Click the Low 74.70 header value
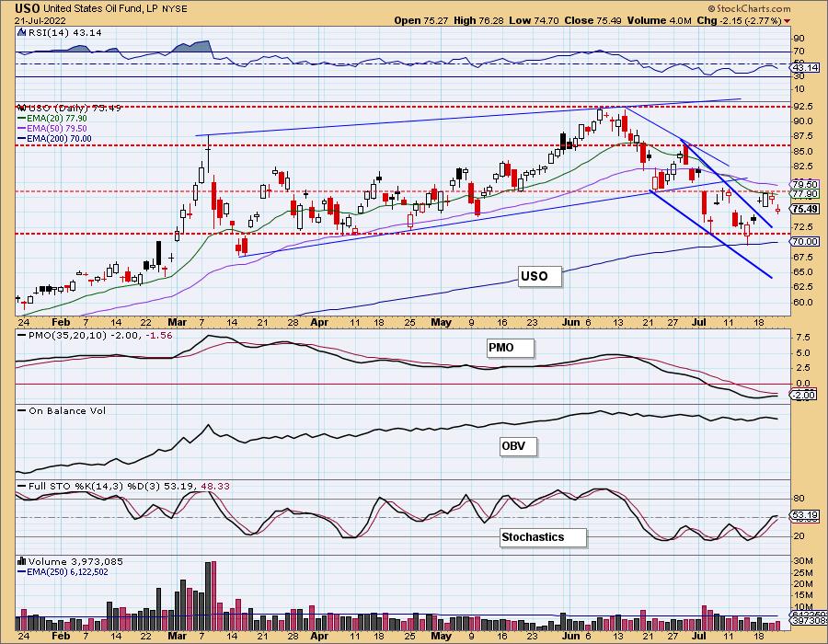828x644 pixels. tap(534, 20)
